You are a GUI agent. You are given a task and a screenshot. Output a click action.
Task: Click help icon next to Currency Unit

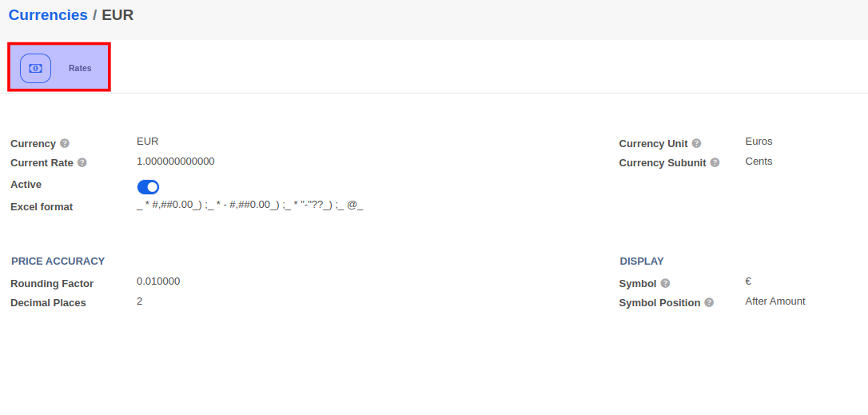[x=696, y=143]
